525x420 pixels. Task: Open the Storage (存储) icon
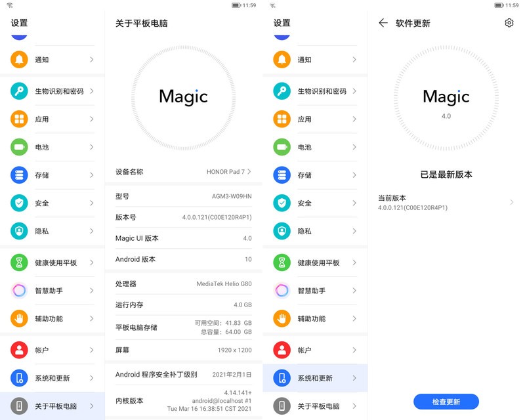pyautogui.click(x=18, y=175)
